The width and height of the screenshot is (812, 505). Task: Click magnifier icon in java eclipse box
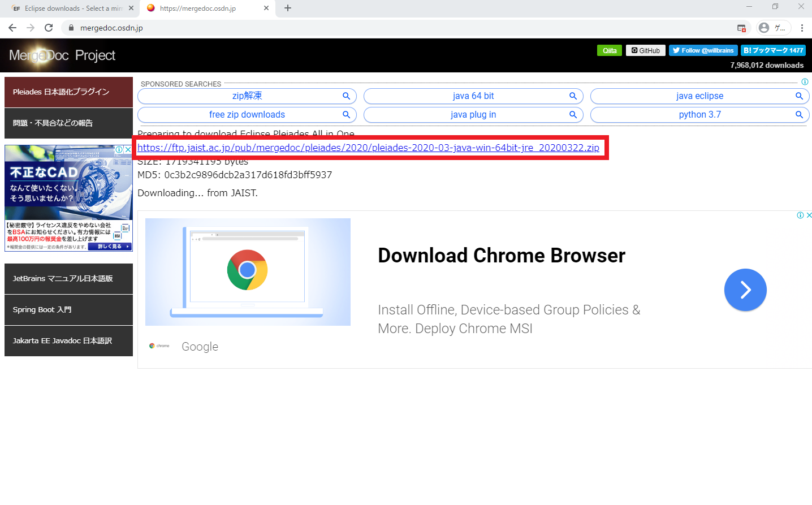pos(799,96)
